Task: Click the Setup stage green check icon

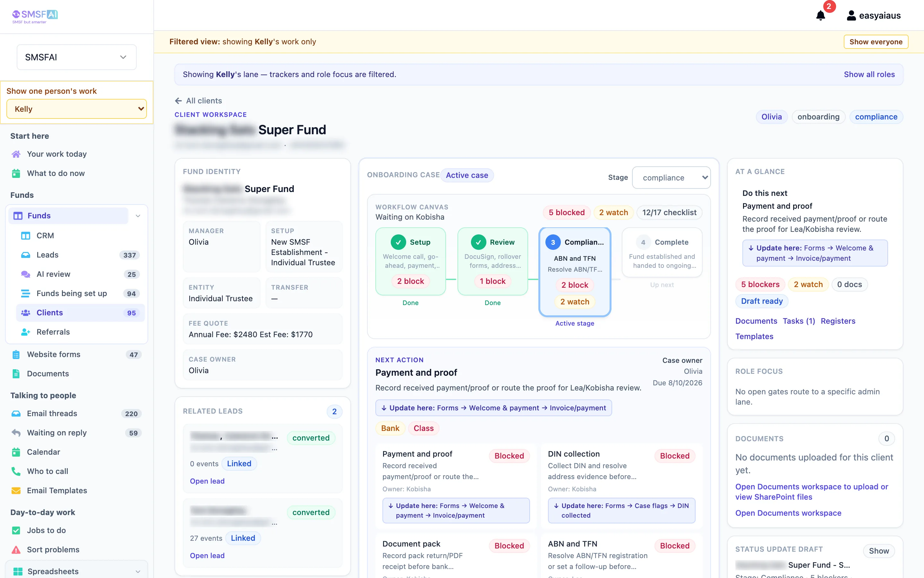Action: (398, 242)
